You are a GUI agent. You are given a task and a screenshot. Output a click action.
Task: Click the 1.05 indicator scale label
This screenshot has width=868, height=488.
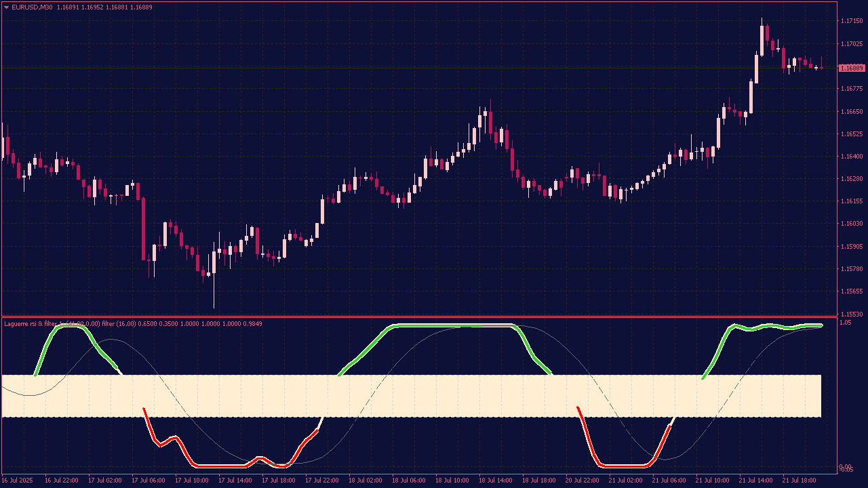coord(845,323)
